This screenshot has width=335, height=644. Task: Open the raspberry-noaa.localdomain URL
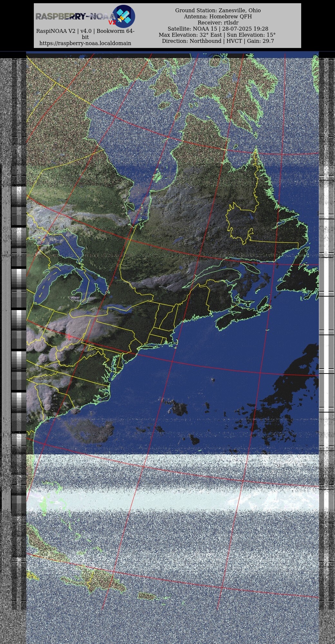pyautogui.click(x=85, y=43)
